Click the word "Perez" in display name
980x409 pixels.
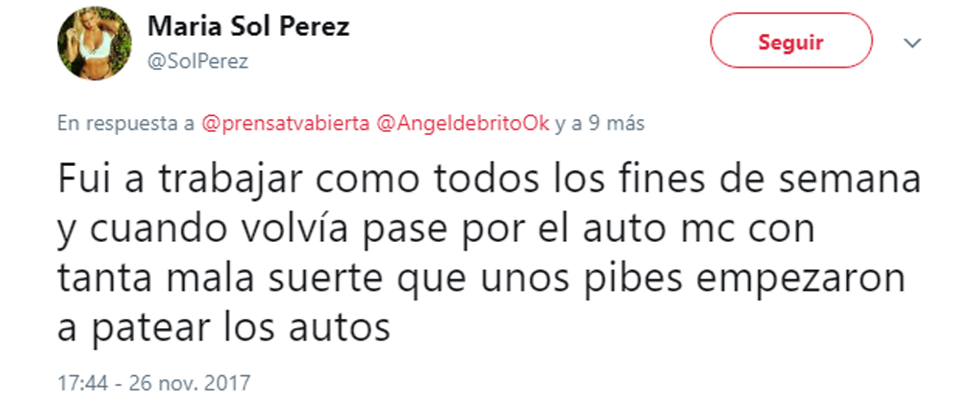(315, 27)
